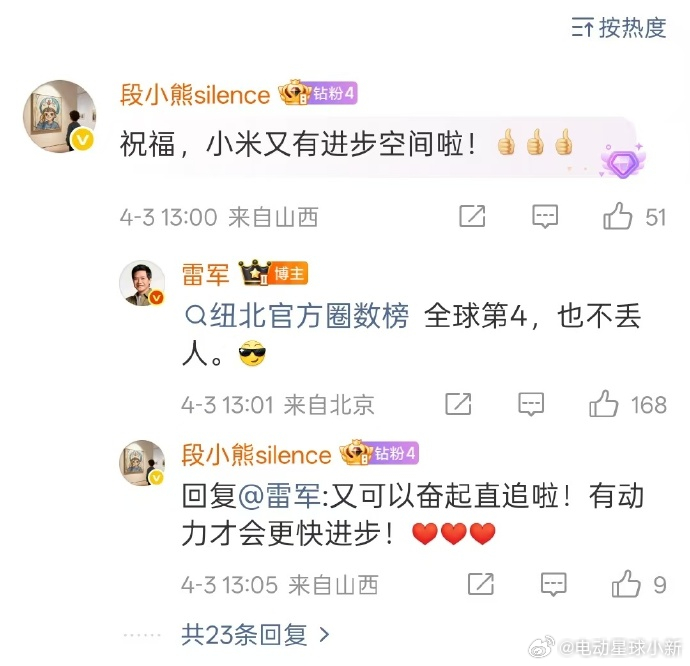The height and width of the screenshot is (666, 690).
Task: Tap the reply bubble icon on 雷军's reply
Action: click(531, 404)
